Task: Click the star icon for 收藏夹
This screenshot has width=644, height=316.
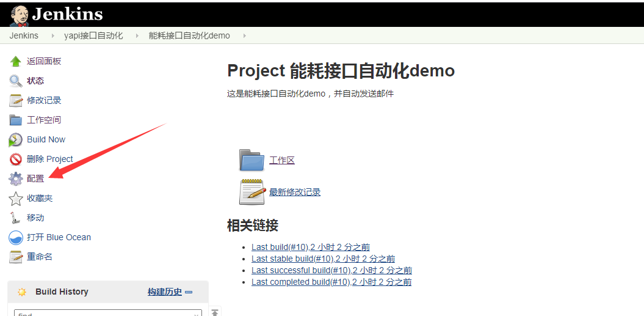Action: pyautogui.click(x=16, y=198)
